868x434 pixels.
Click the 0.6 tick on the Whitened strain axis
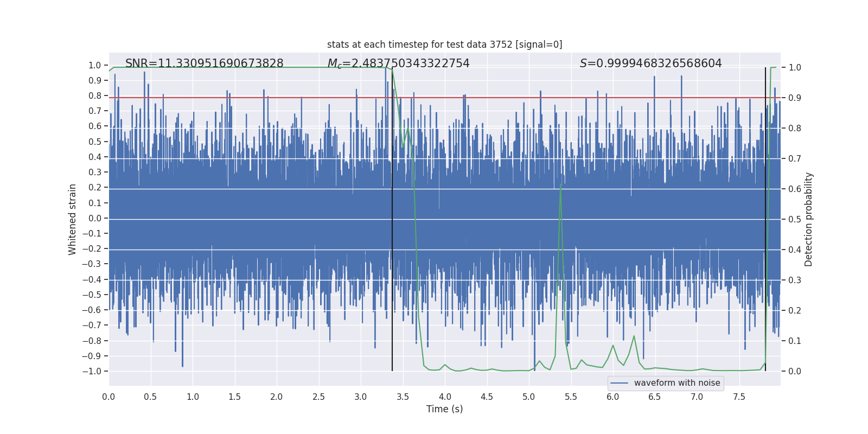[x=95, y=126]
